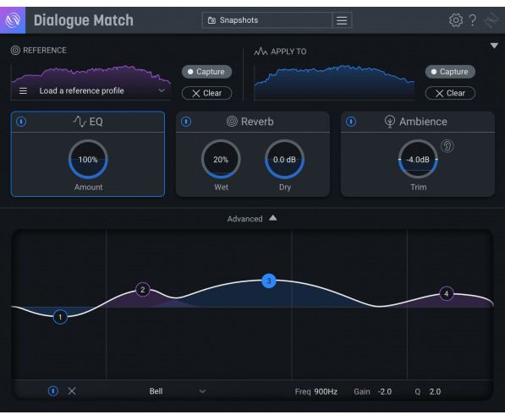Collapse the Advanced panel

click(272, 218)
